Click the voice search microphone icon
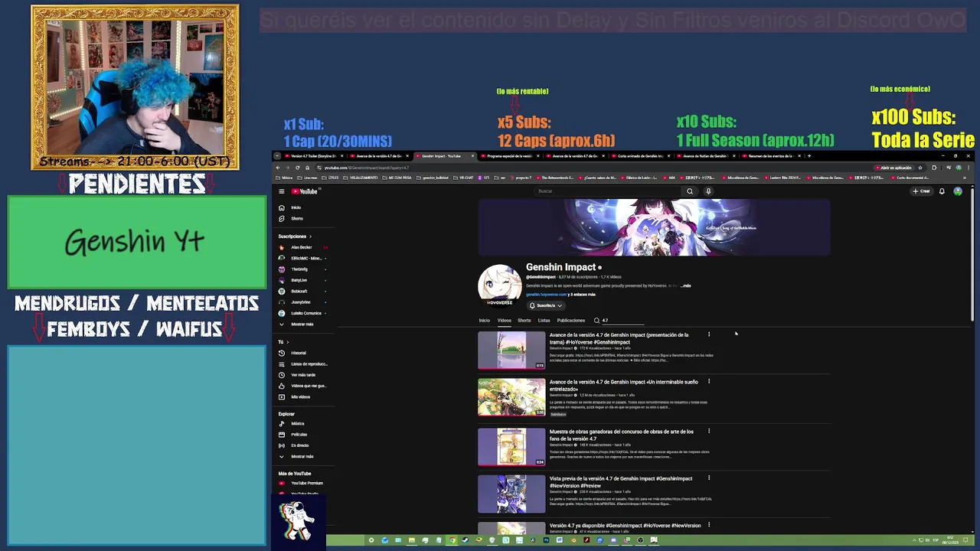This screenshot has height=551, width=980. (x=708, y=191)
